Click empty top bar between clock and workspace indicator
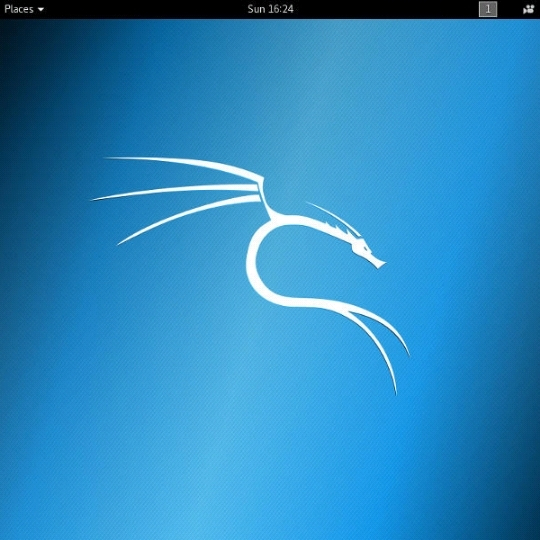The image size is (540, 540). 386,9
